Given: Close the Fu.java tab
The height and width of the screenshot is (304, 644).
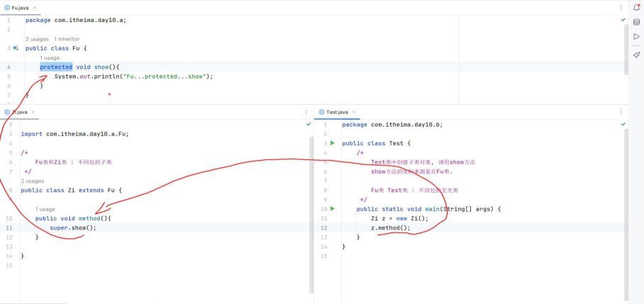Looking at the screenshot, I should tap(34, 7).
